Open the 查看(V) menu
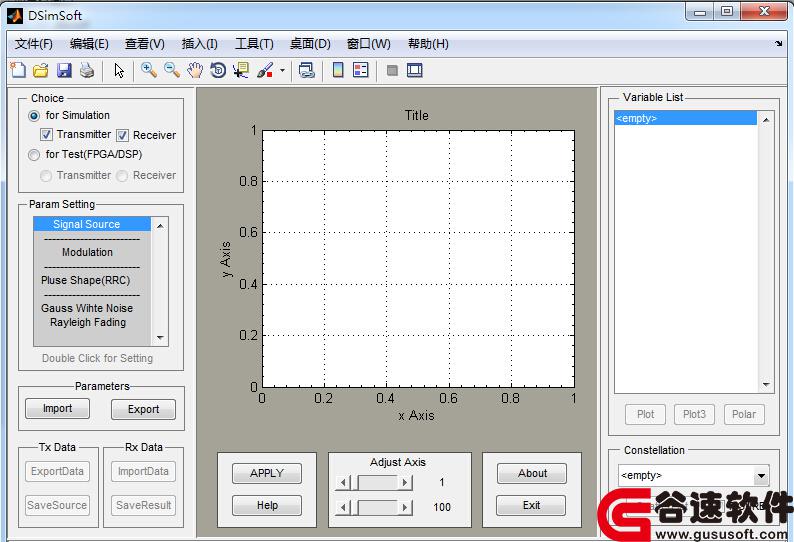Image resolution: width=794 pixels, height=542 pixels. pyautogui.click(x=145, y=44)
